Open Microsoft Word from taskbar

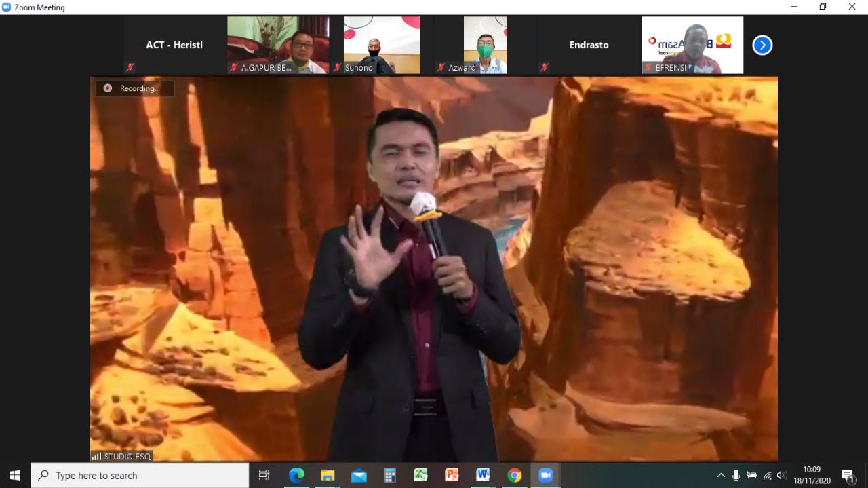point(483,475)
